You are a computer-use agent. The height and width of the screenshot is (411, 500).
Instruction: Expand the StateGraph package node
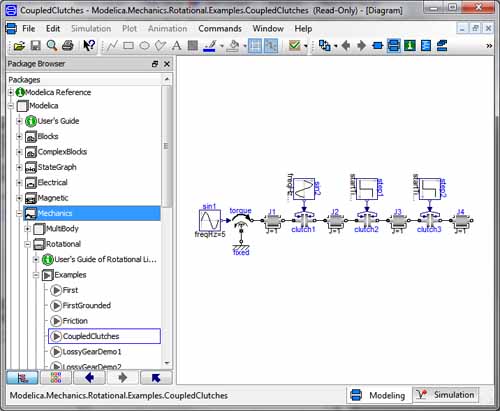[x=19, y=167]
